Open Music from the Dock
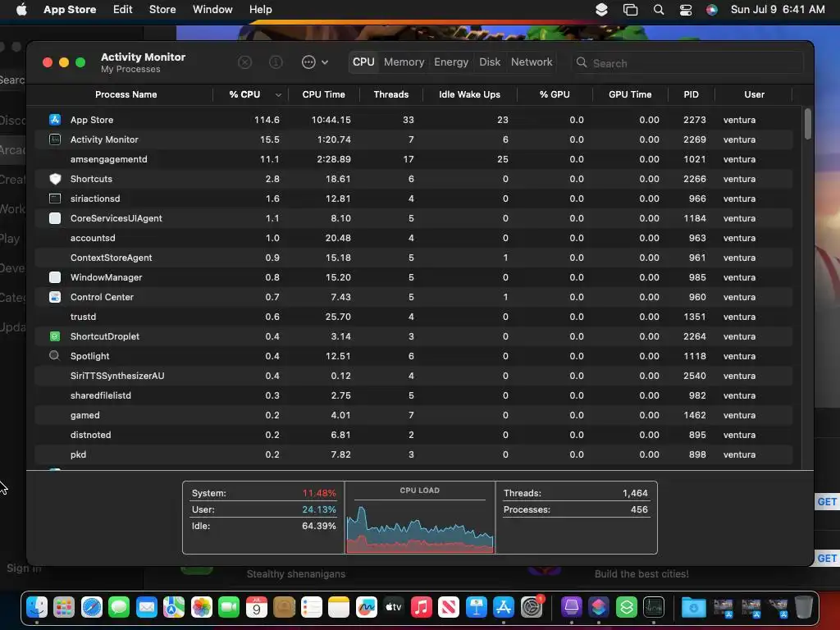This screenshot has height=630, width=840. 422,607
